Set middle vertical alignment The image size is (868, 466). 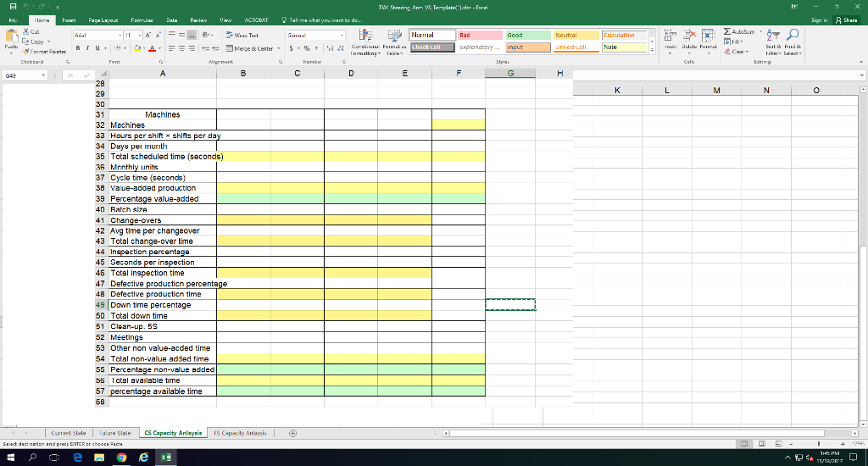coord(181,35)
